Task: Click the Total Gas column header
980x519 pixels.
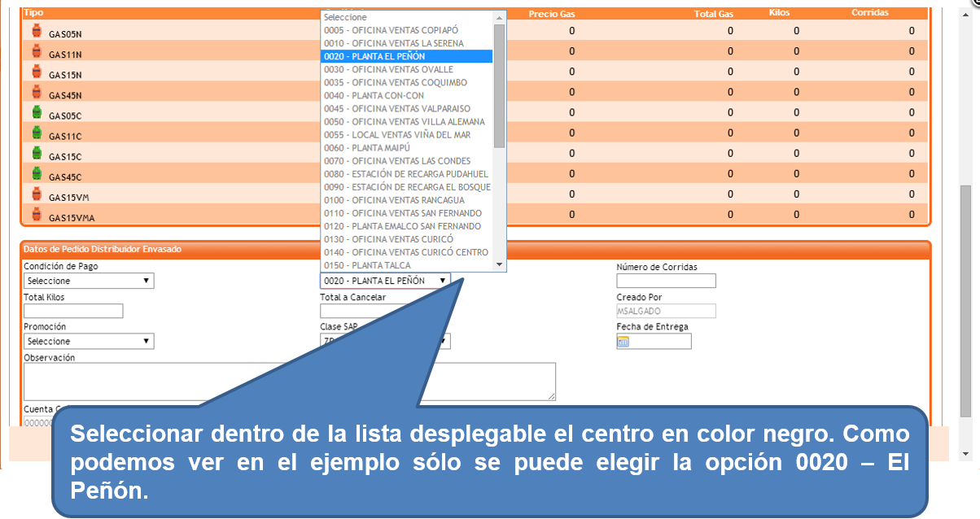Action: (714, 14)
